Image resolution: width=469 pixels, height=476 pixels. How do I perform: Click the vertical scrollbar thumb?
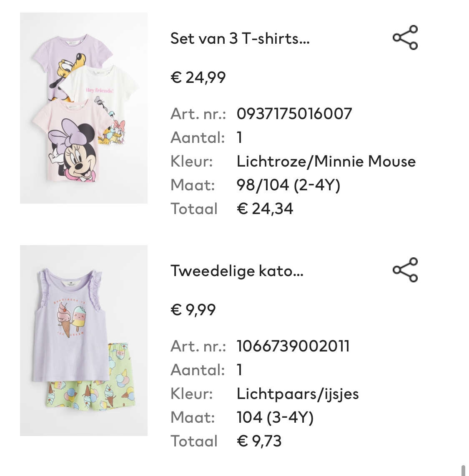tap(463, 470)
